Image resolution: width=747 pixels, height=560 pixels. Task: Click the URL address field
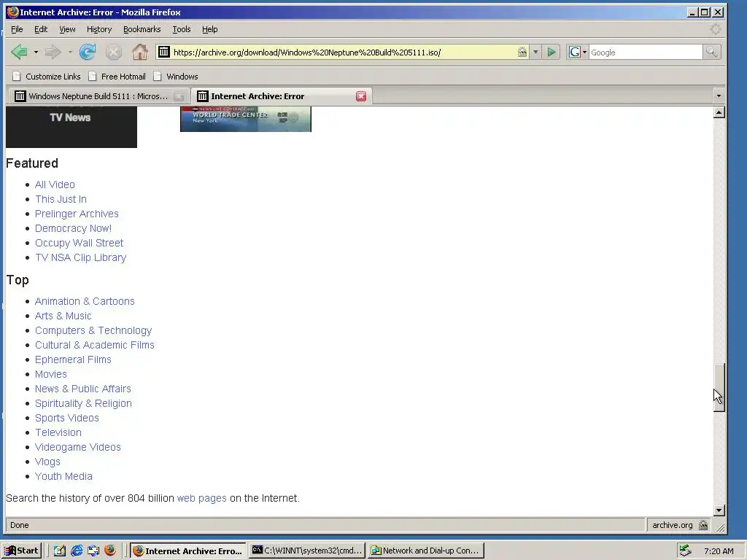click(343, 52)
